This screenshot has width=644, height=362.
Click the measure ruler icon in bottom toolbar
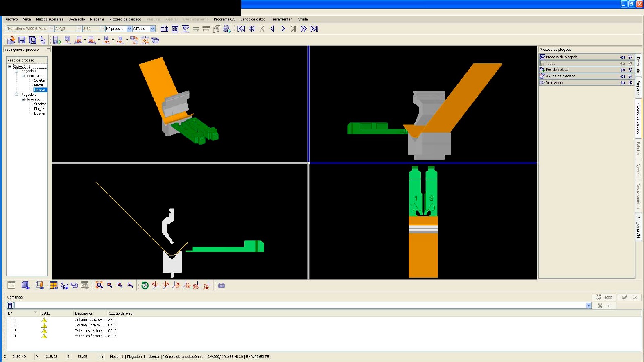point(221,285)
